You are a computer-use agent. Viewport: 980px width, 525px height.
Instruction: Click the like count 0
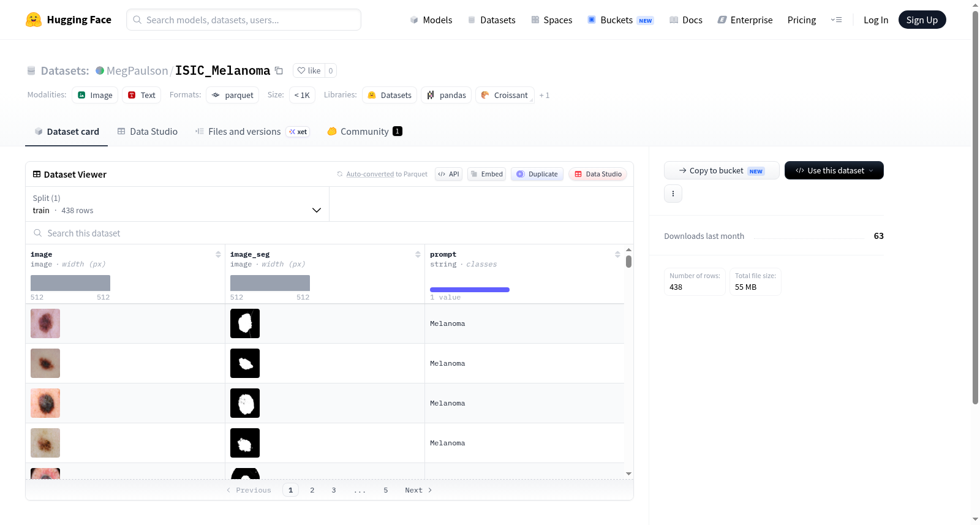[331, 70]
